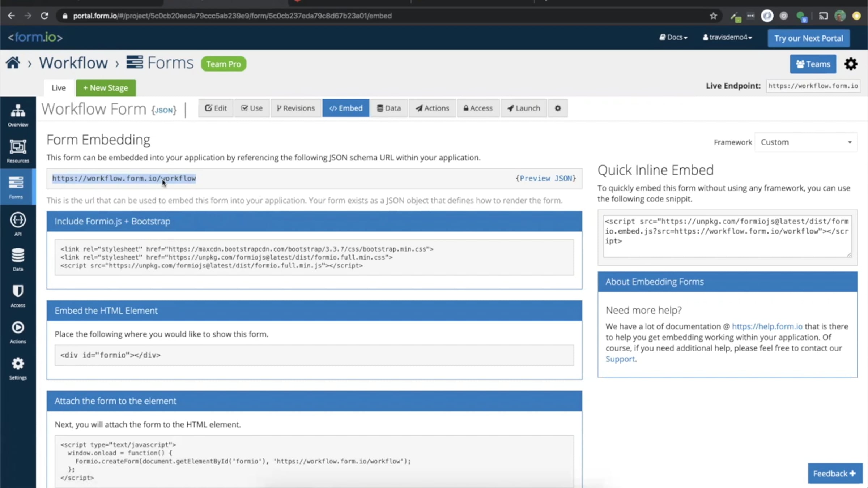Screen dimensions: 868x488
Task: Click the Feedback button
Action: 835,473
